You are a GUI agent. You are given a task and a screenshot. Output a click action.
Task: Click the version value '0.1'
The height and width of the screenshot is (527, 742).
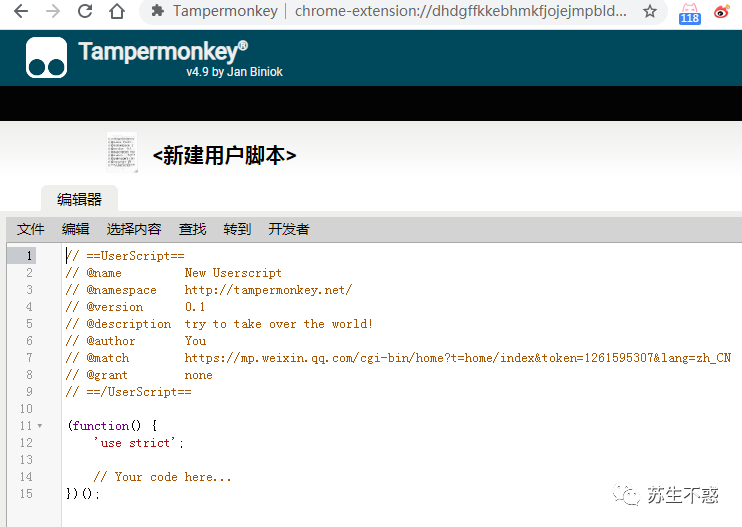pos(195,307)
